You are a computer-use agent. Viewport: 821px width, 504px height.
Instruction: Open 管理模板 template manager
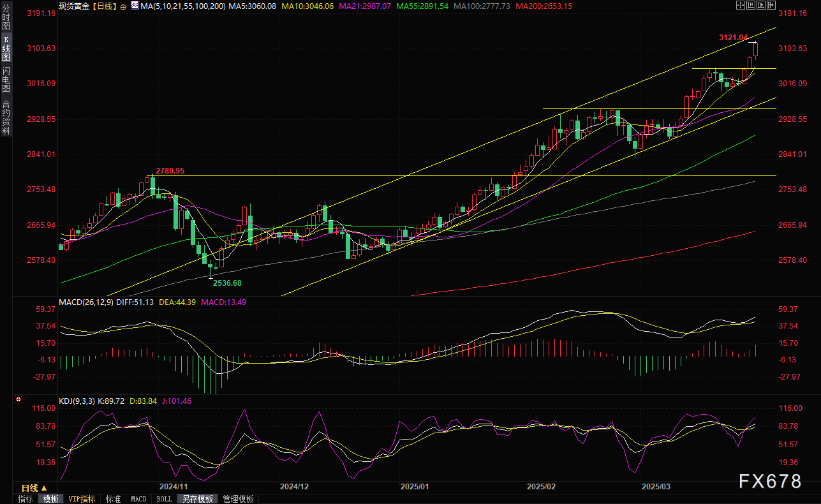tap(238, 499)
